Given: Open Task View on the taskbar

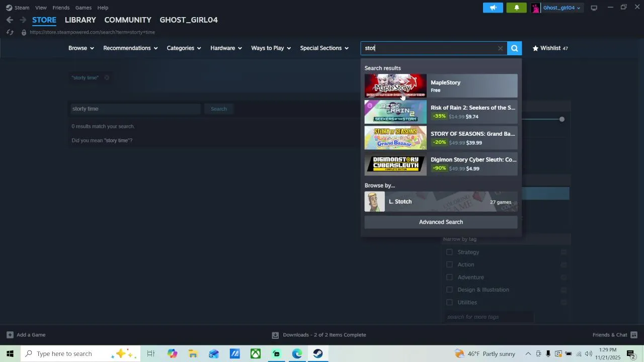Looking at the screenshot, I should (150, 353).
